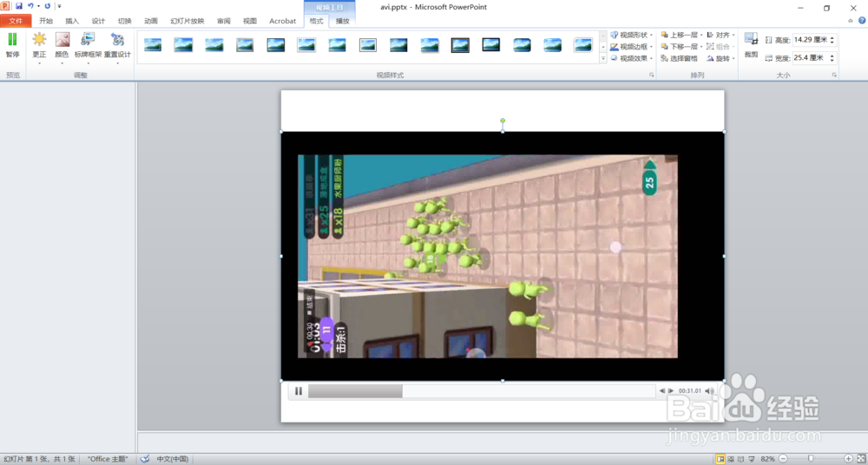Click the PowerPoint application icon
This screenshot has height=465, width=868.
point(5,6)
